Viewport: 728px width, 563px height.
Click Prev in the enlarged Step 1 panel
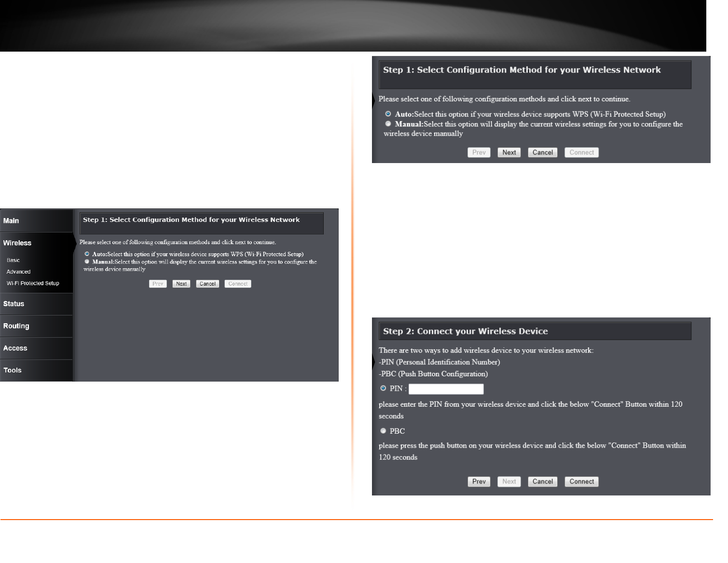coord(479,152)
